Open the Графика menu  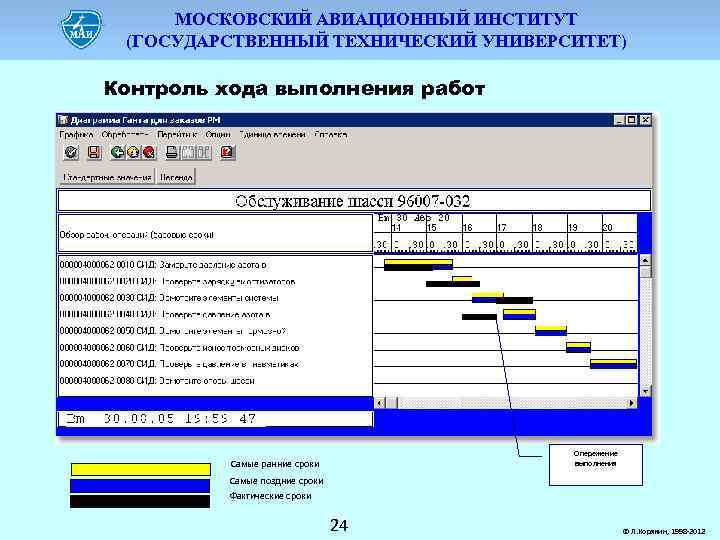76,135
